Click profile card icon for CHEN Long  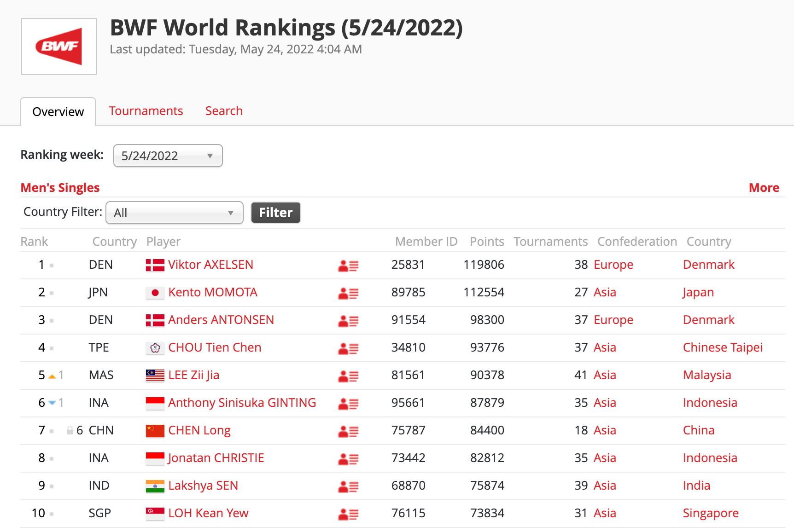tap(348, 431)
